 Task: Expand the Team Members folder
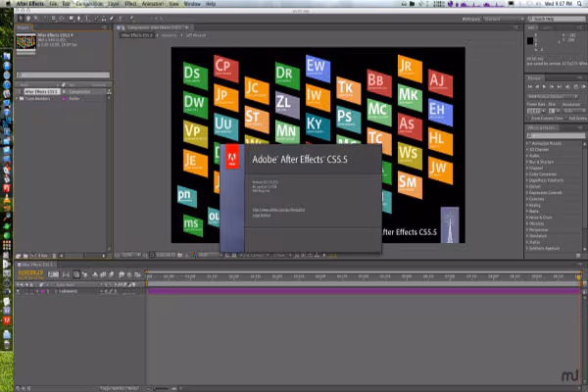coord(18,98)
